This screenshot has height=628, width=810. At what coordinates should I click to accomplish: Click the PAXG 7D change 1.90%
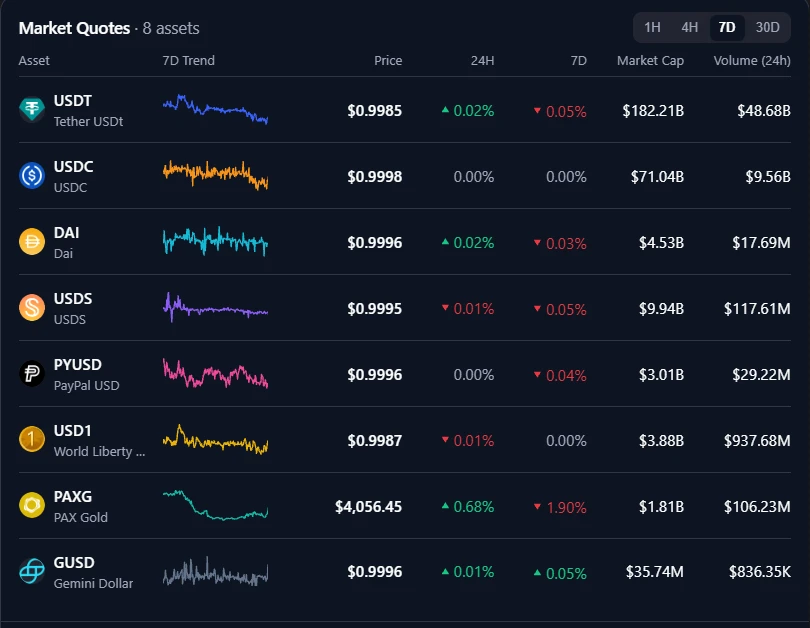coord(560,507)
